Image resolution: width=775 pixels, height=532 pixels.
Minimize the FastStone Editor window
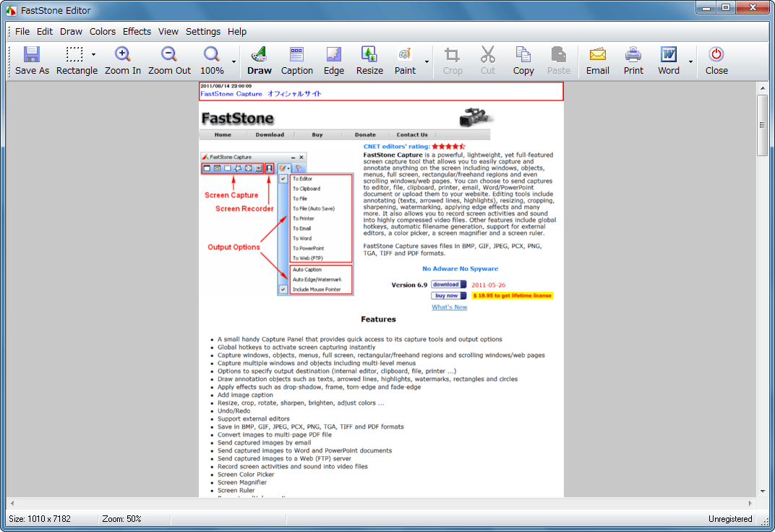point(706,8)
